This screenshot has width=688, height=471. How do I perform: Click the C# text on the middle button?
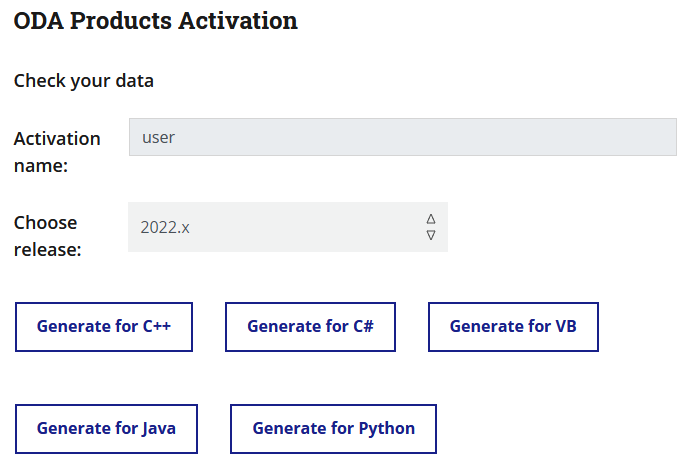363,326
